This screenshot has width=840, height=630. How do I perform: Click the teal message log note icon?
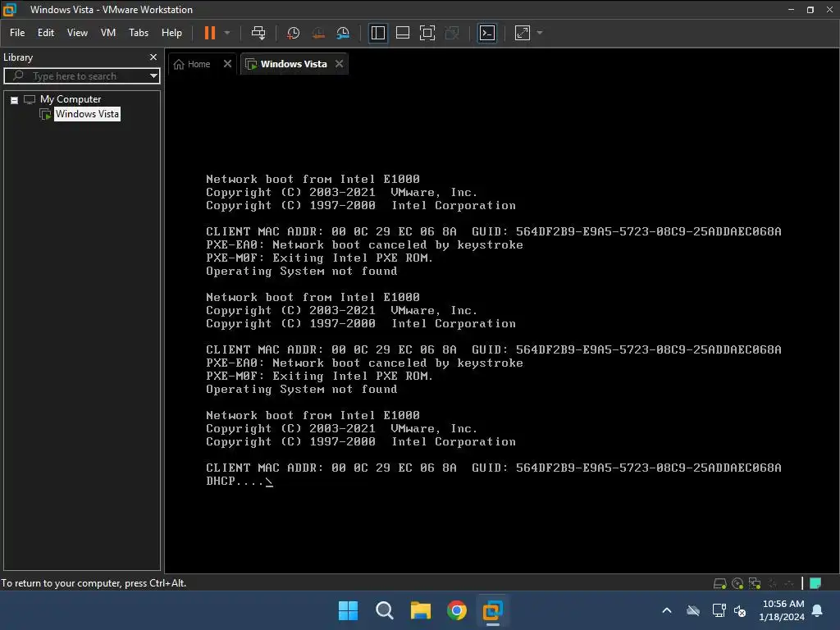[x=815, y=583]
